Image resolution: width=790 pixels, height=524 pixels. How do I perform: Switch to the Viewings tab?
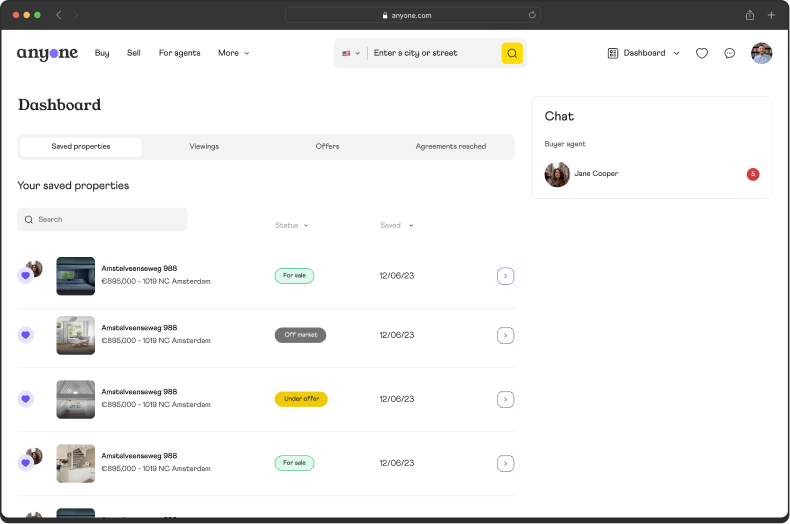tap(204, 146)
